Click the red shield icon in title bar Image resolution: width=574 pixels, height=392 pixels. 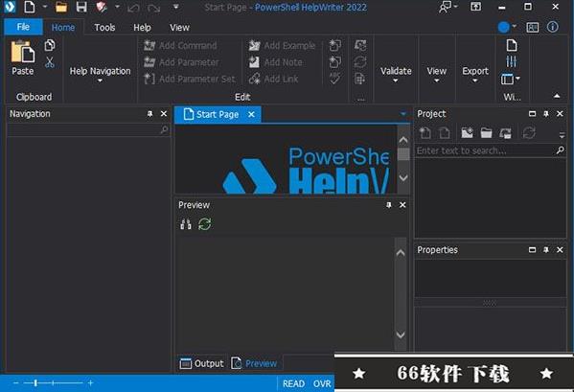(102, 7)
